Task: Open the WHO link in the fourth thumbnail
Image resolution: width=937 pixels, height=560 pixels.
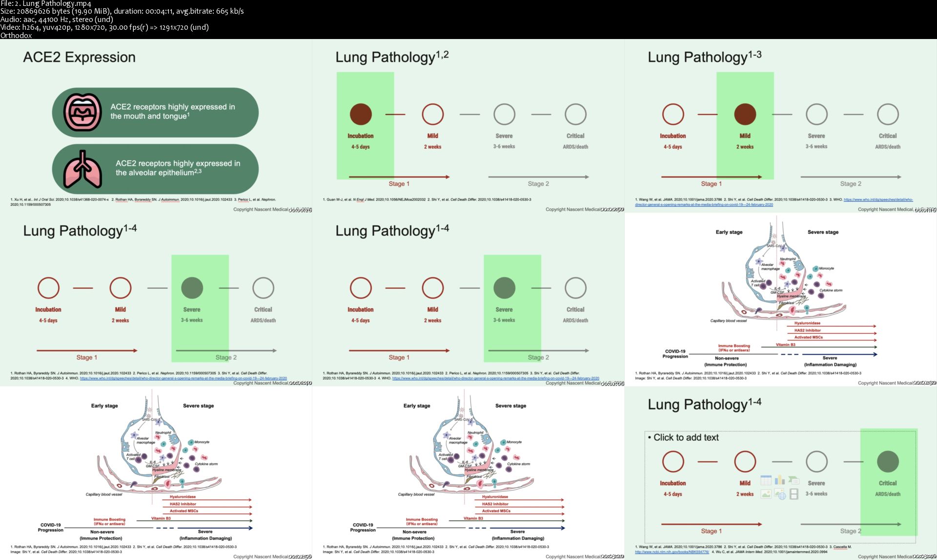Action: 183,378
